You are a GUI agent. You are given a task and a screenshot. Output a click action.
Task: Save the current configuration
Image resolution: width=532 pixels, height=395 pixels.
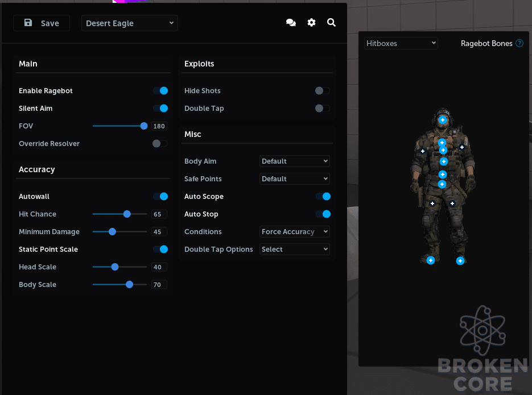point(42,23)
